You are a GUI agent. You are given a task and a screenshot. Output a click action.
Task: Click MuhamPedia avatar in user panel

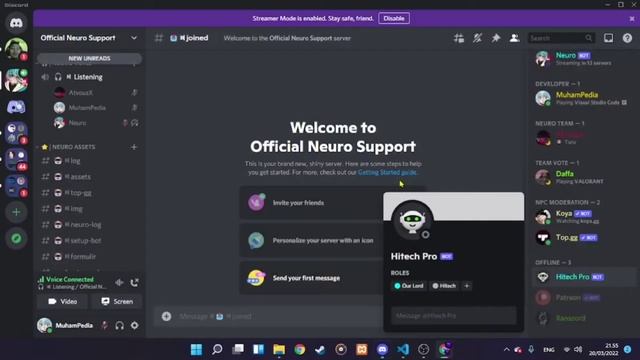point(44,325)
